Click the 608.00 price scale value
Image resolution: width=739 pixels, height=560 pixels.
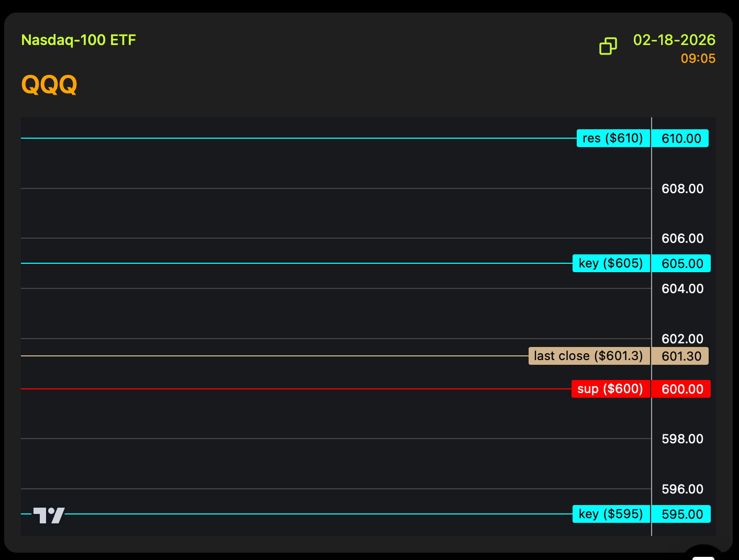(x=682, y=189)
